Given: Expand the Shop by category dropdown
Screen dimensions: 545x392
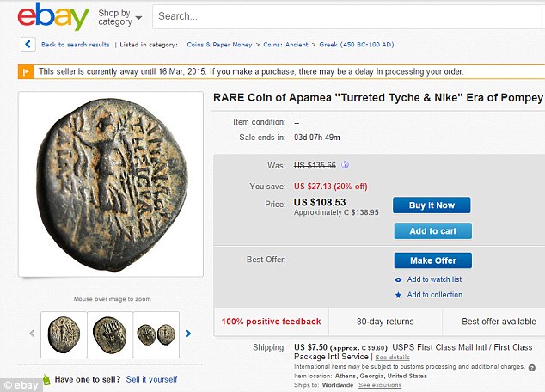Looking at the screenshot, I should [119, 17].
